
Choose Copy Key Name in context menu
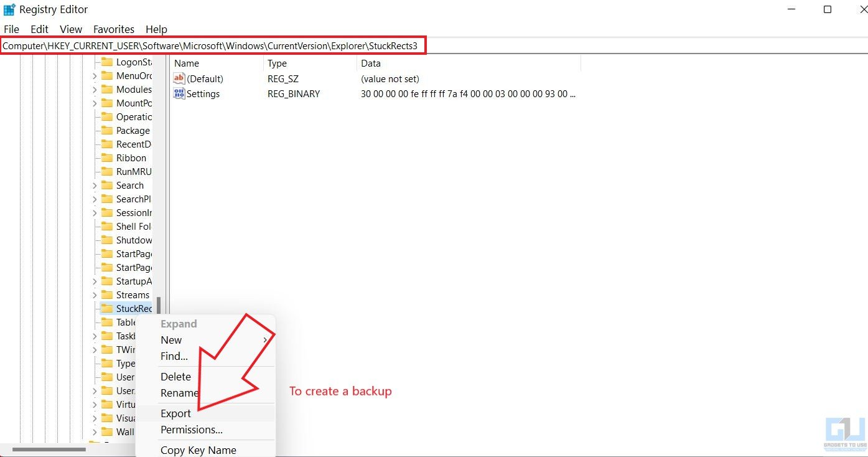pos(205,450)
